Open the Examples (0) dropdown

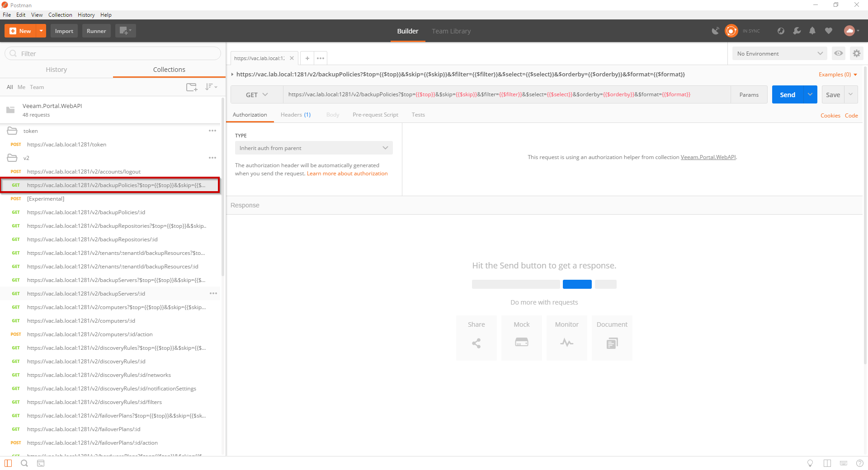838,75
